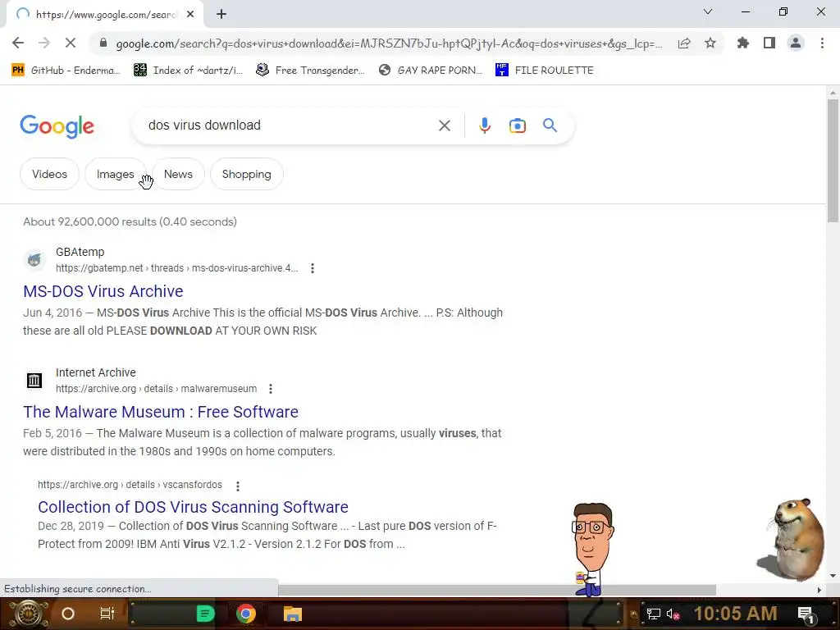This screenshot has width=840, height=630.
Task: Click the cartoon man desktop buddy
Action: pyautogui.click(x=592, y=549)
